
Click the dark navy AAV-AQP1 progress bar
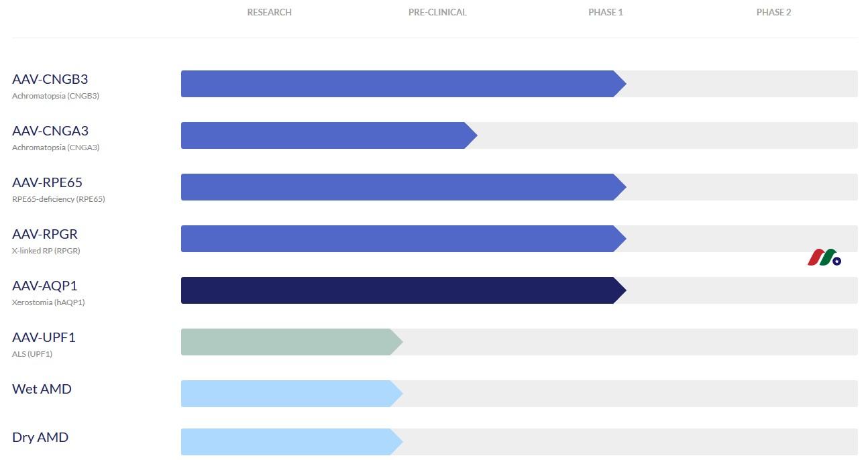coord(403,290)
